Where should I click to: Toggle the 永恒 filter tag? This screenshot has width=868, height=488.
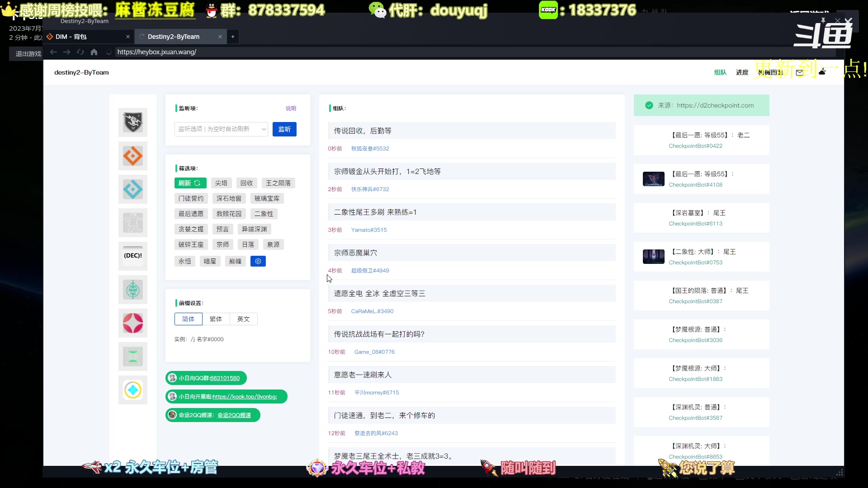(185, 261)
